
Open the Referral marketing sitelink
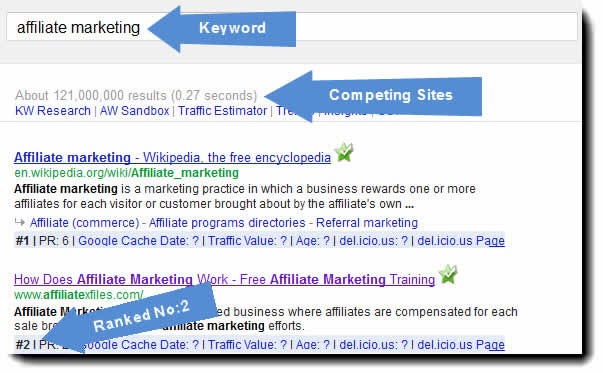tap(367, 223)
